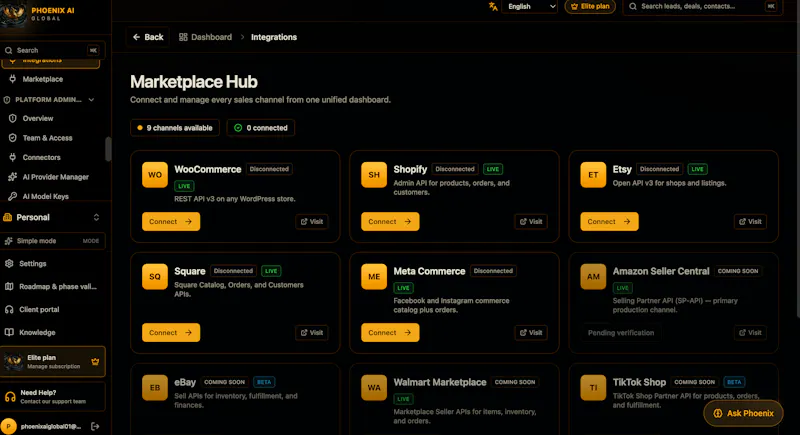The image size is (800, 435).
Task: Click the Etsy ET icon
Action: click(593, 174)
